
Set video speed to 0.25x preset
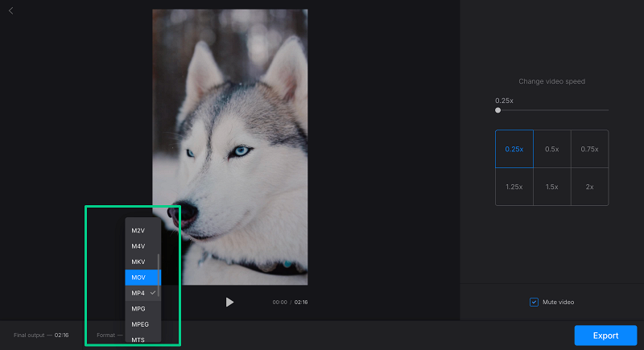(514, 149)
